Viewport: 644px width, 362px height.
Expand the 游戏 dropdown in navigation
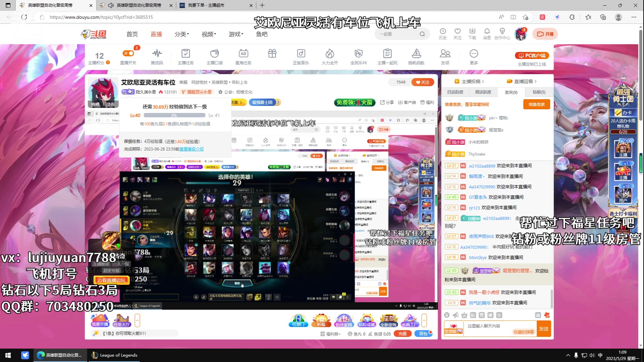(236, 34)
